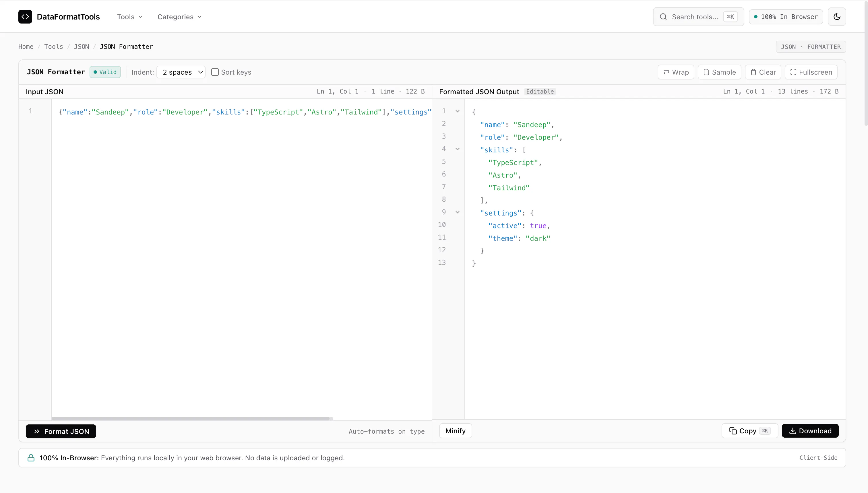This screenshot has width=868, height=493.
Task: Click the Search tools field
Action: point(698,17)
